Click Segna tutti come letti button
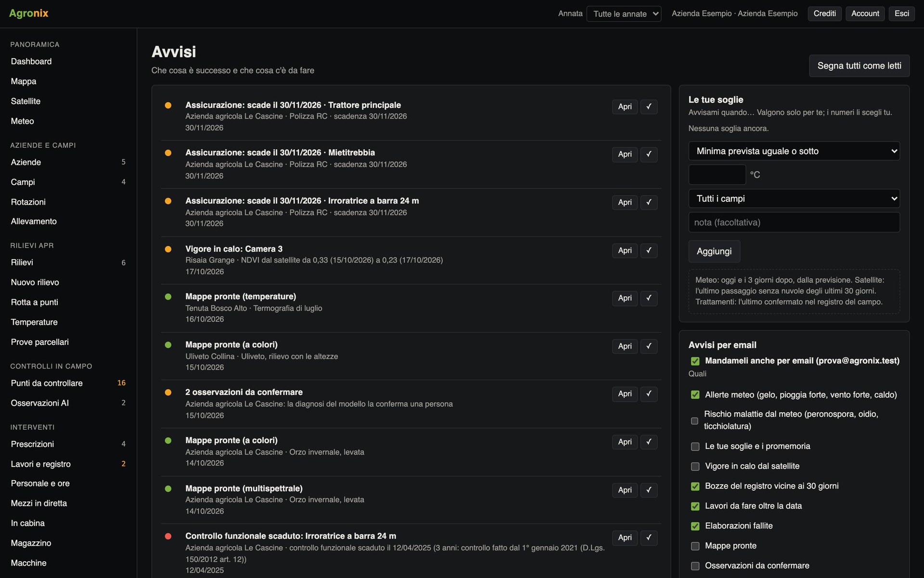The height and width of the screenshot is (578, 924). 859,66
